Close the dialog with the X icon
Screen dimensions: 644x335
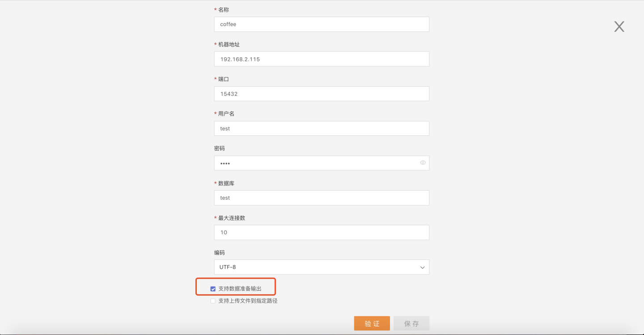(619, 26)
